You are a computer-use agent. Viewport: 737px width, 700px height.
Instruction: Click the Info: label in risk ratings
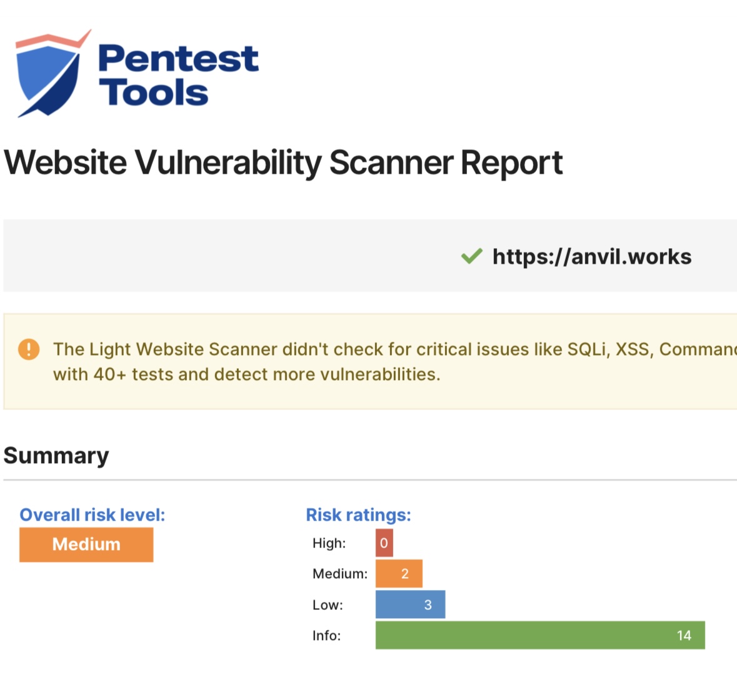(326, 636)
